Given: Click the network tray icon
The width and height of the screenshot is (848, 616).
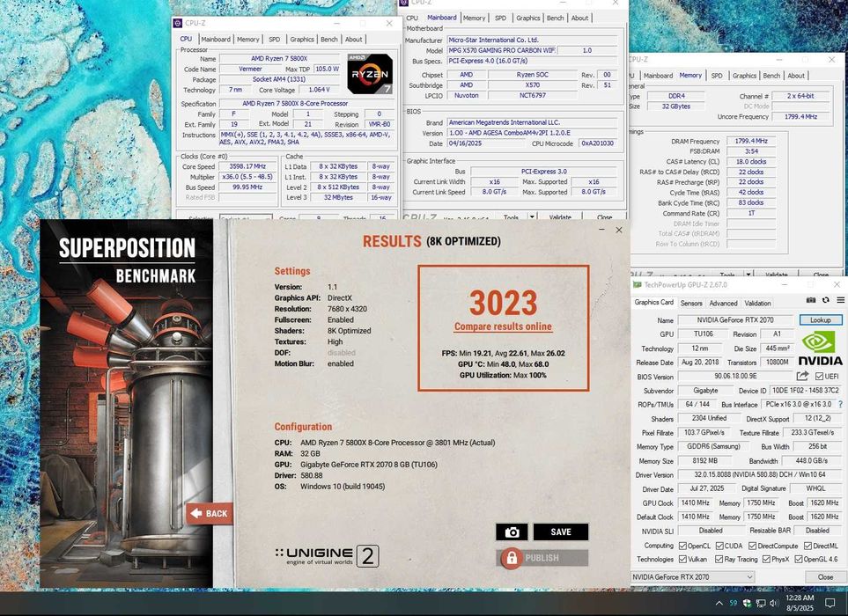Looking at the screenshot, I should point(761,603).
